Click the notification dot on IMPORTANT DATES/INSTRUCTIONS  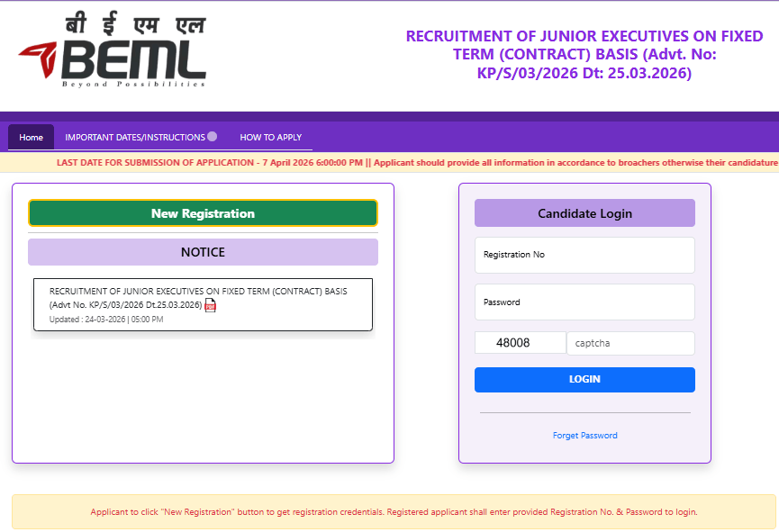212,135
